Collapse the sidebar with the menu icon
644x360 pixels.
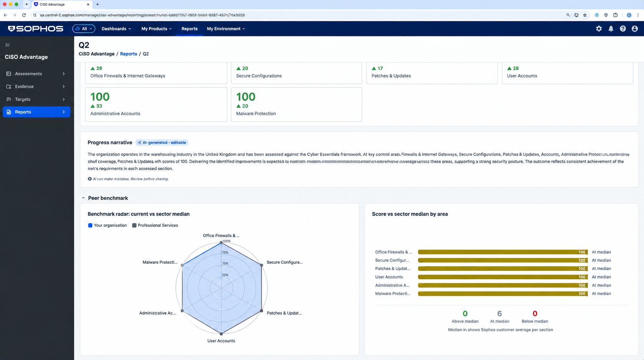click(7, 45)
